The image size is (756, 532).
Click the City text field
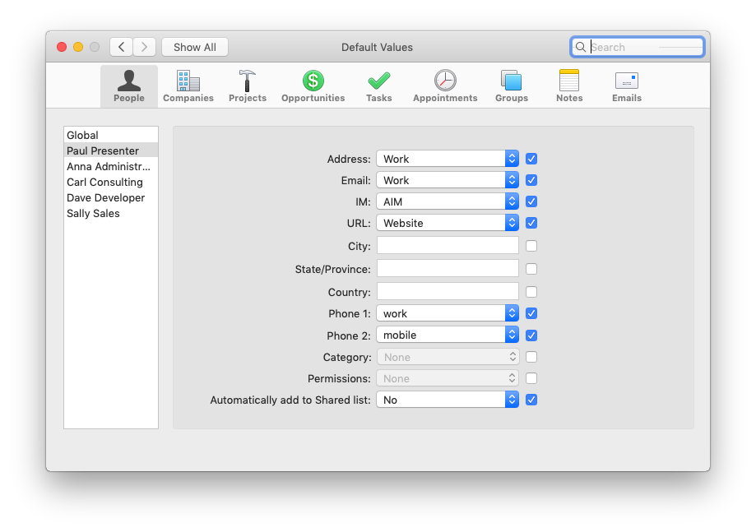click(x=448, y=245)
